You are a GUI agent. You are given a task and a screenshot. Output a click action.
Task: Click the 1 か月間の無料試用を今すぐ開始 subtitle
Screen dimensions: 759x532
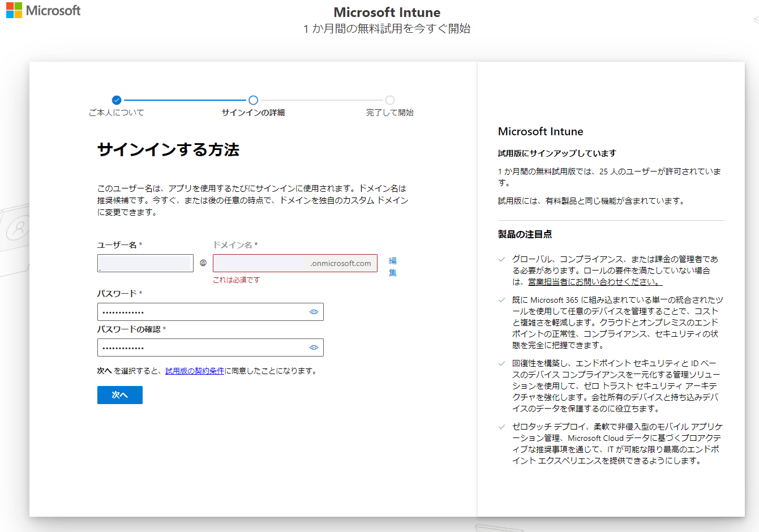point(387,29)
